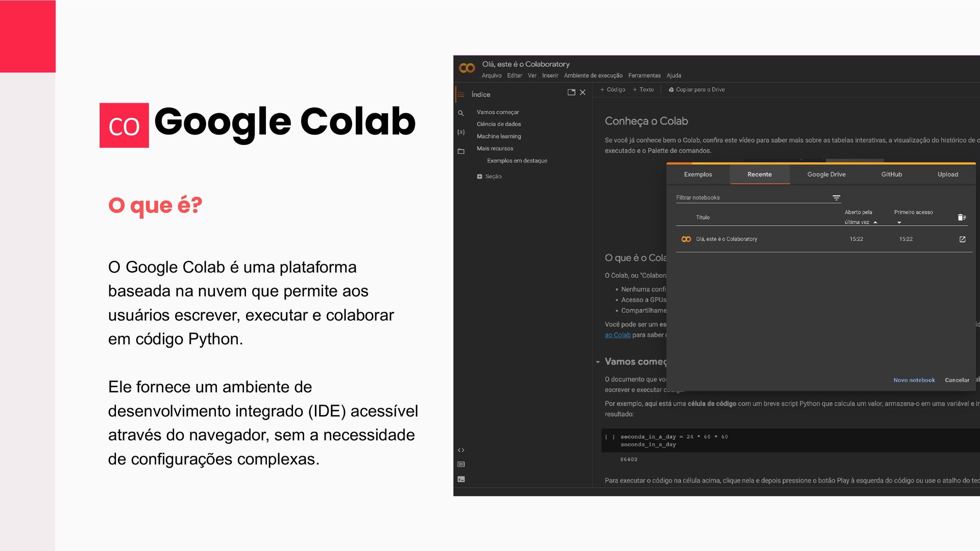Sort by Primeiro acesso dropdown arrow
This screenshot has width=980, height=551.
coord(899,222)
